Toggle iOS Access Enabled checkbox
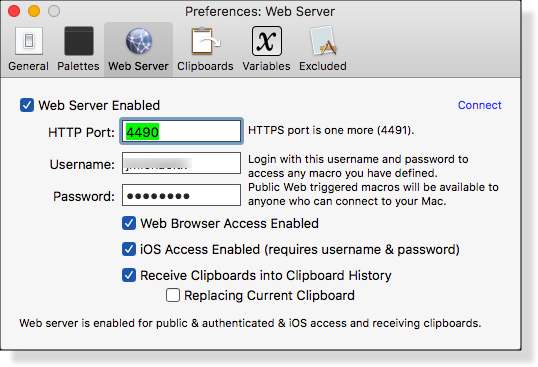 point(129,249)
